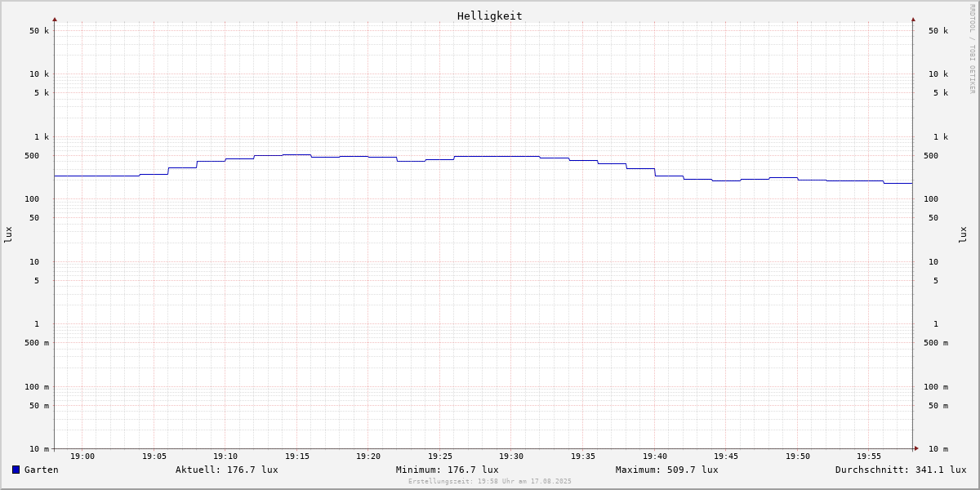Select the Maximum: 509.7 lux value

coord(667,470)
